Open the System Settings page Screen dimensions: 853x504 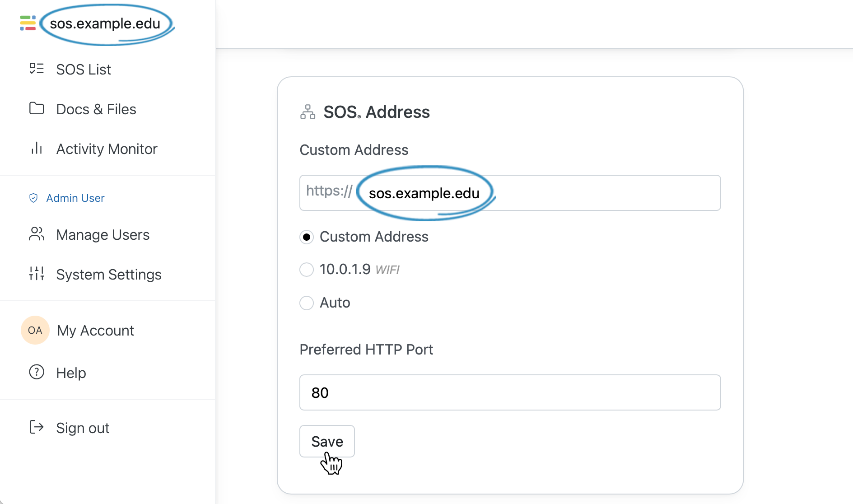107,274
